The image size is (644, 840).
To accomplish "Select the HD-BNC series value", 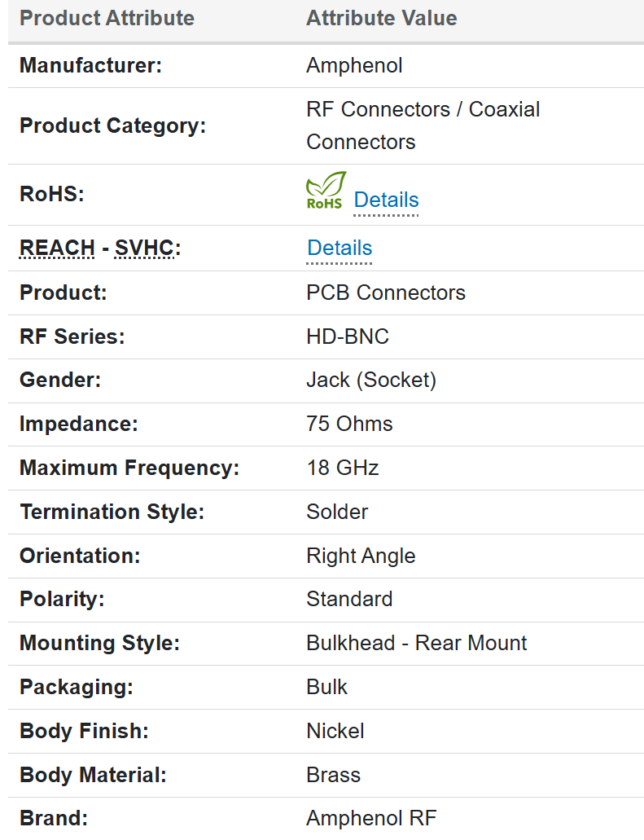I will (x=348, y=336).
